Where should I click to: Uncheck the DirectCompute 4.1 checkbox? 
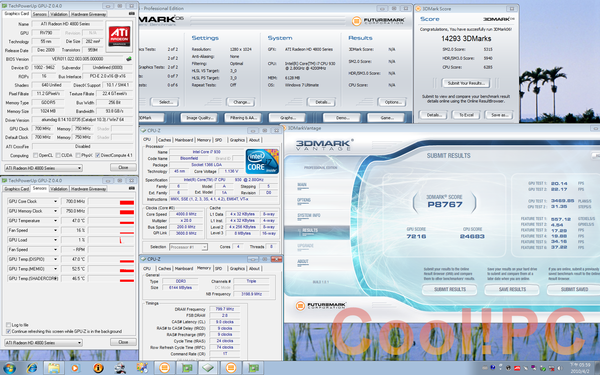(x=98, y=155)
